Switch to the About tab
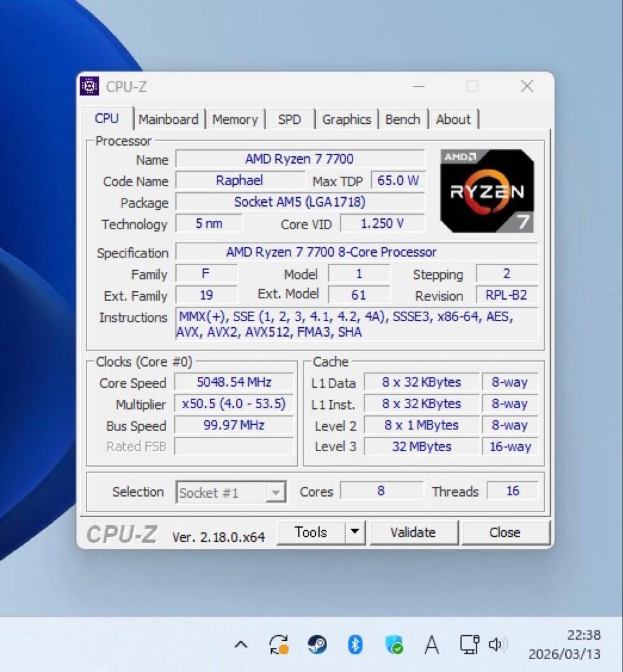 click(x=453, y=119)
